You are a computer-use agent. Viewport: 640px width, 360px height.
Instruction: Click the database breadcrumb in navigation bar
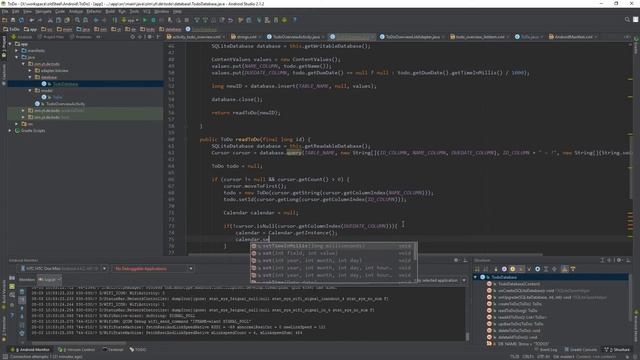point(171,29)
